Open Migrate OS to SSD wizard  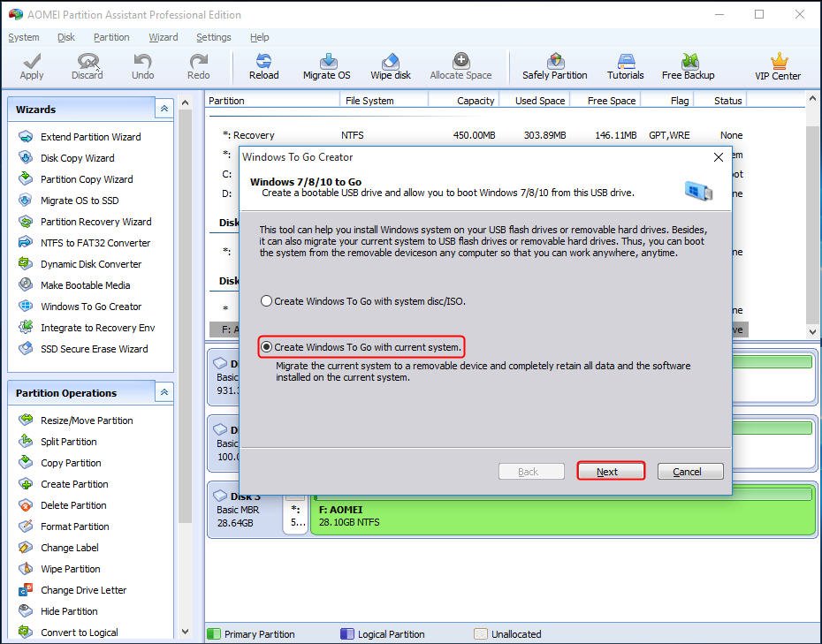[80, 201]
